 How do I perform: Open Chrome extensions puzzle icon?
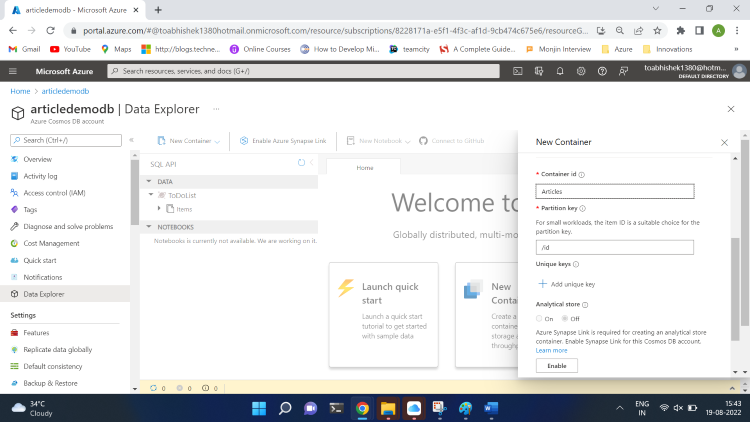coord(681,31)
